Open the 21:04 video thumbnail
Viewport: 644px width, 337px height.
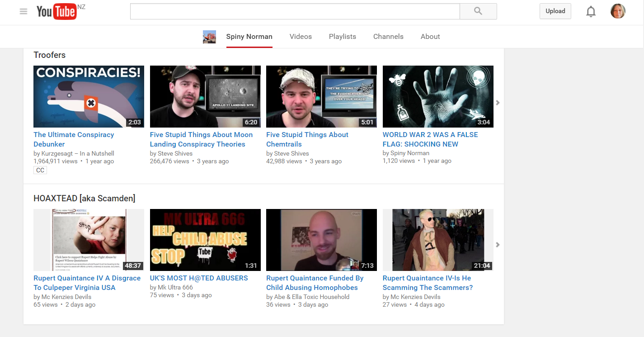[x=438, y=240]
